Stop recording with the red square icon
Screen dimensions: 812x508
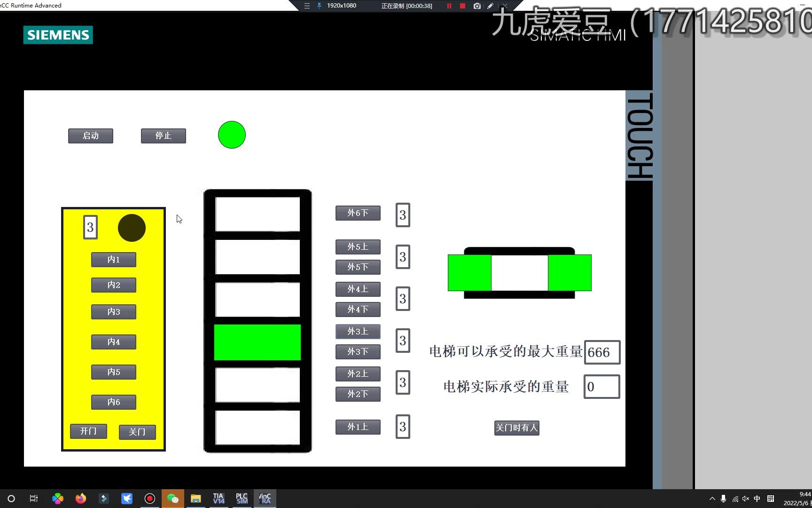pyautogui.click(x=462, y=6)
